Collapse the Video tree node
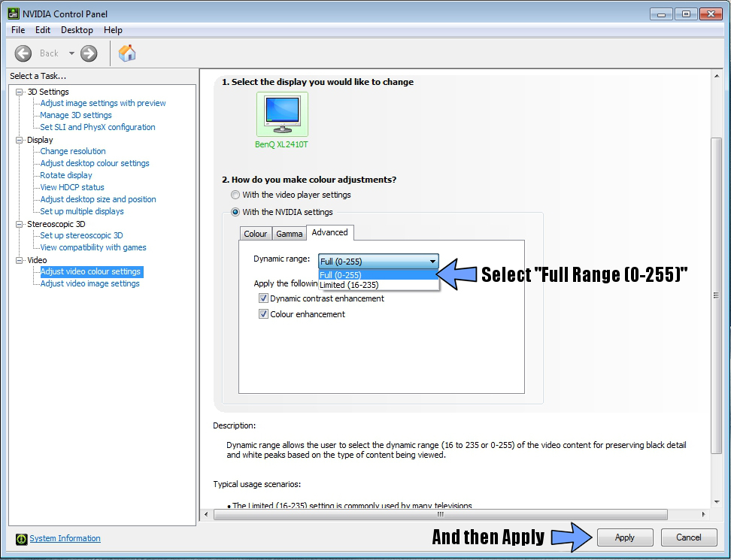 [19, 260]
